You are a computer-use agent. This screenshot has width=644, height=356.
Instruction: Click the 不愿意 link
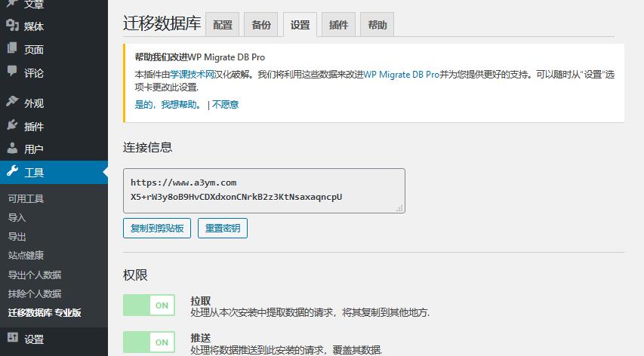tap(225, 105)
